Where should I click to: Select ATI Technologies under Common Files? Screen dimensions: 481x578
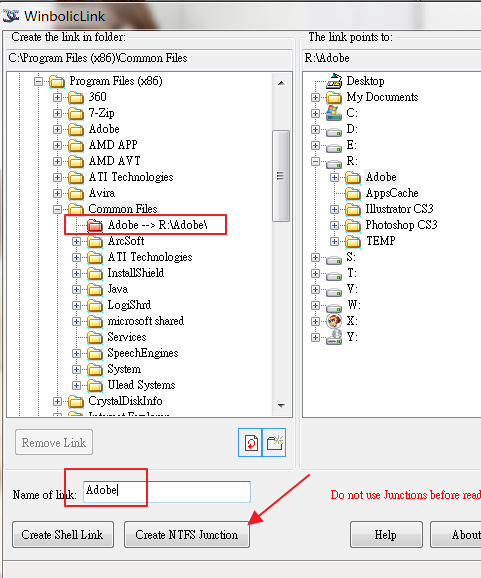click(x=150, y=257)
